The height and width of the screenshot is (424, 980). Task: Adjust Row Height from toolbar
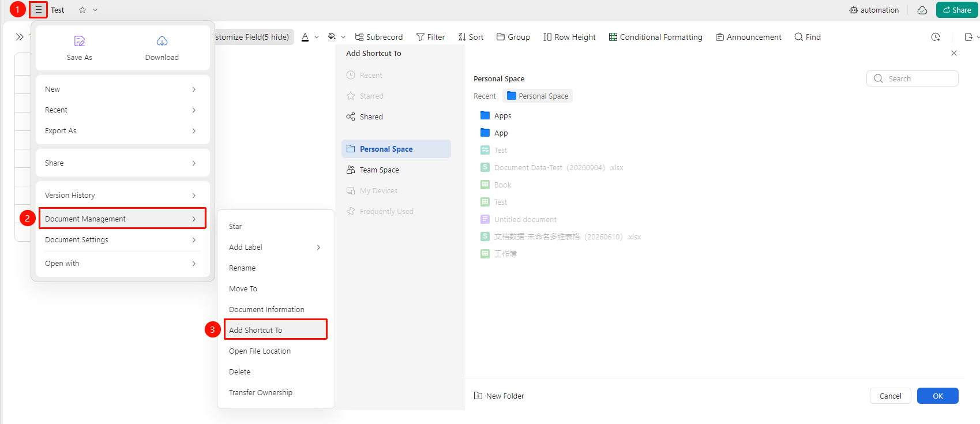[569, 37]
